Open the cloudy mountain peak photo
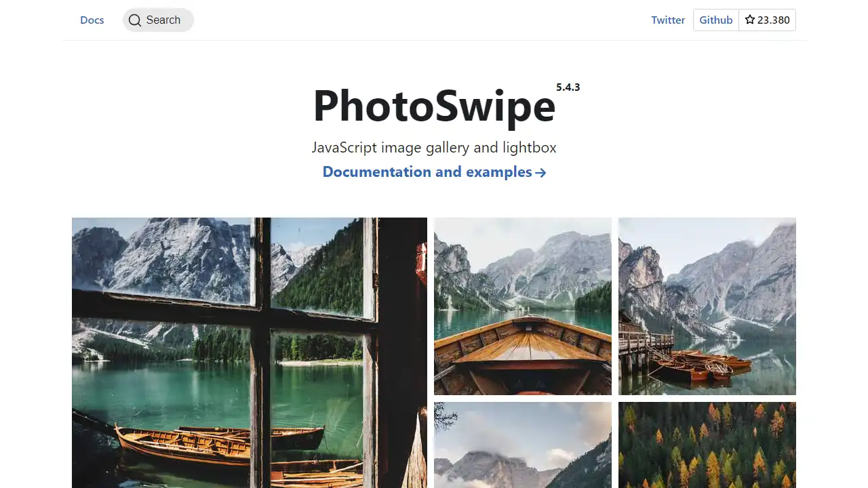The height and width of the screenshot is (488, 868). [x=522, y=445]
